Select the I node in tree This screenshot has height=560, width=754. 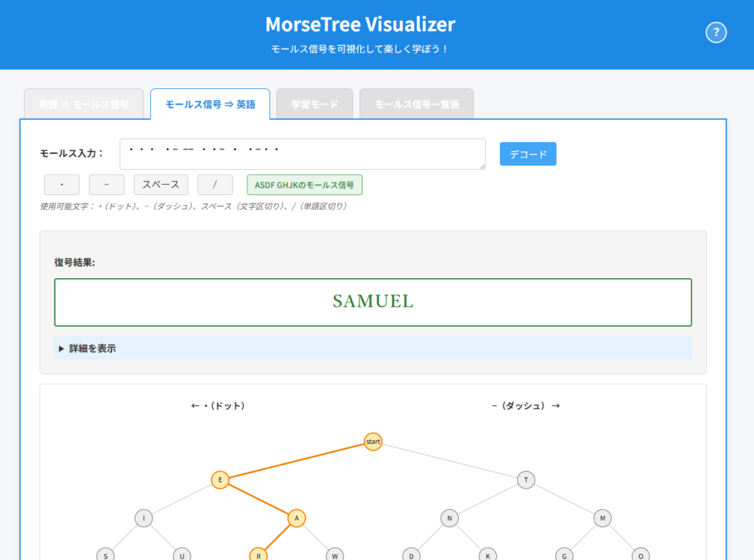143,519
